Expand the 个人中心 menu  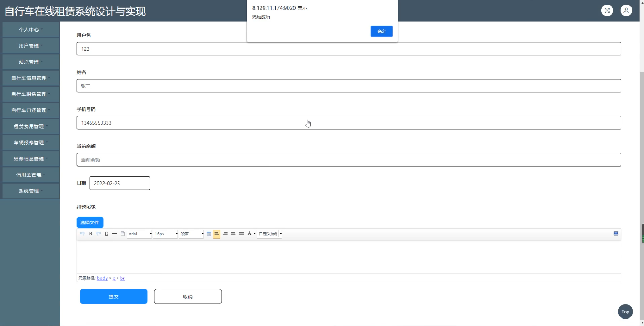coord(31,30)
